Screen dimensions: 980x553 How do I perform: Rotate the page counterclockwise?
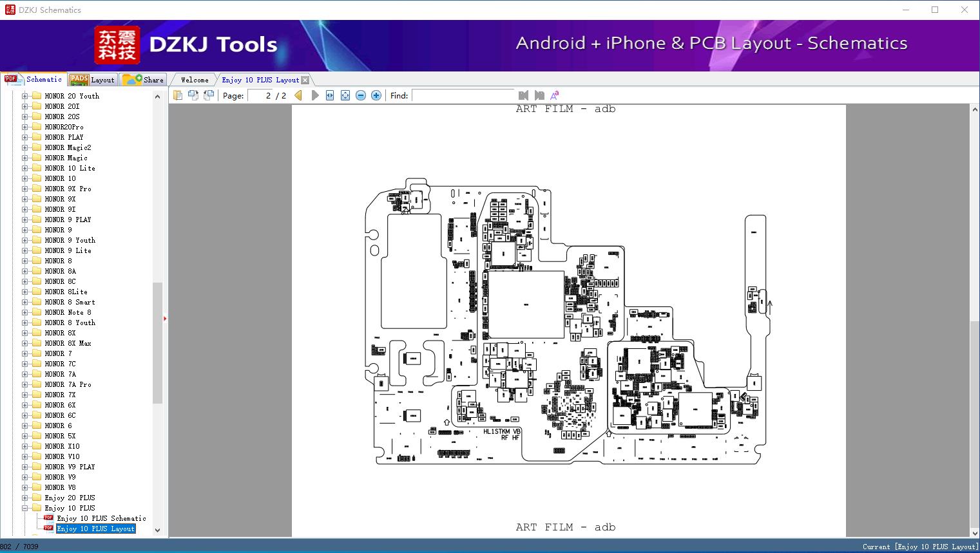[193, 95]
